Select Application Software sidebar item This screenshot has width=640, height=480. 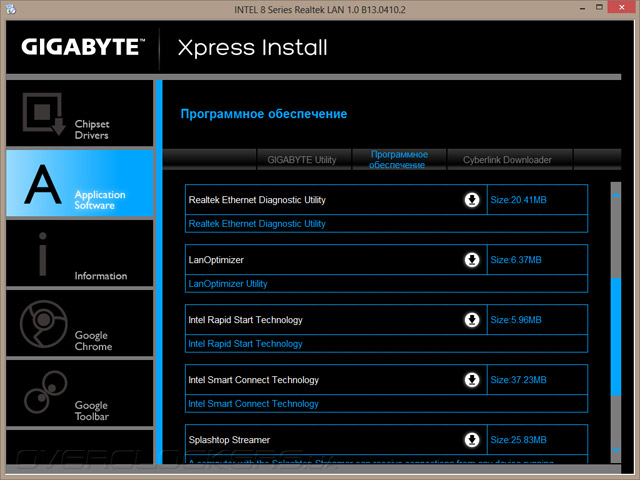tap(80, 183)
